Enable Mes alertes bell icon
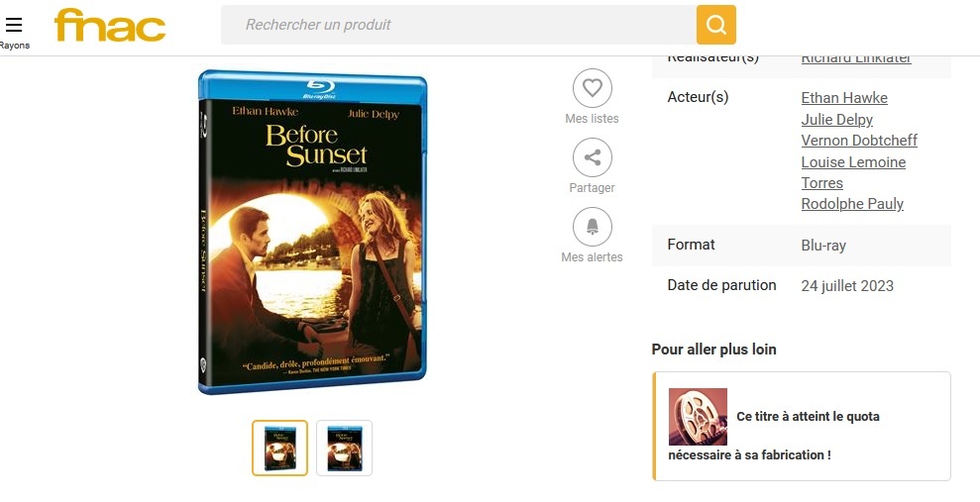980x502 pixels. tap(592, 227)
